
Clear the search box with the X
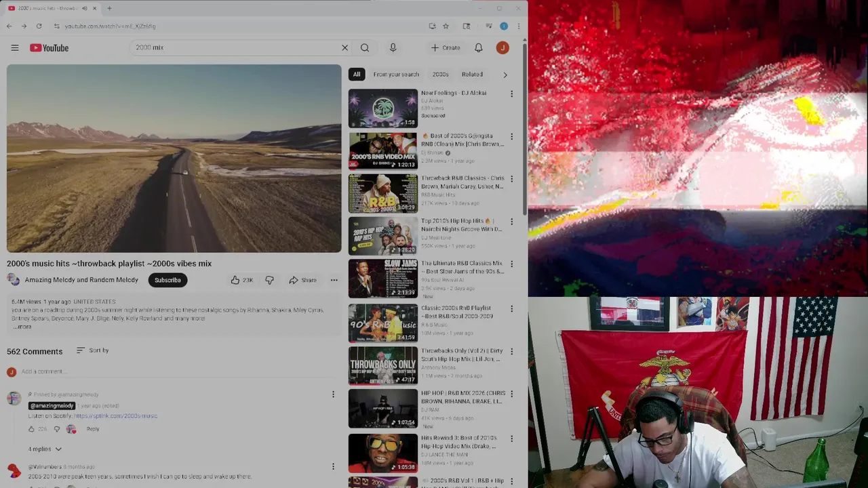click(x=344, y=47)
